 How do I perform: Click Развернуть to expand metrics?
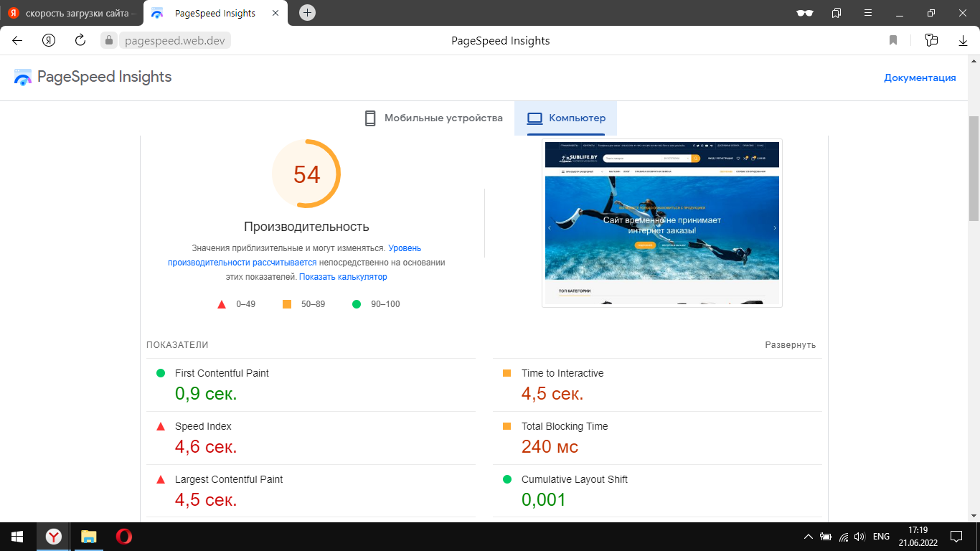pos(791,345)
